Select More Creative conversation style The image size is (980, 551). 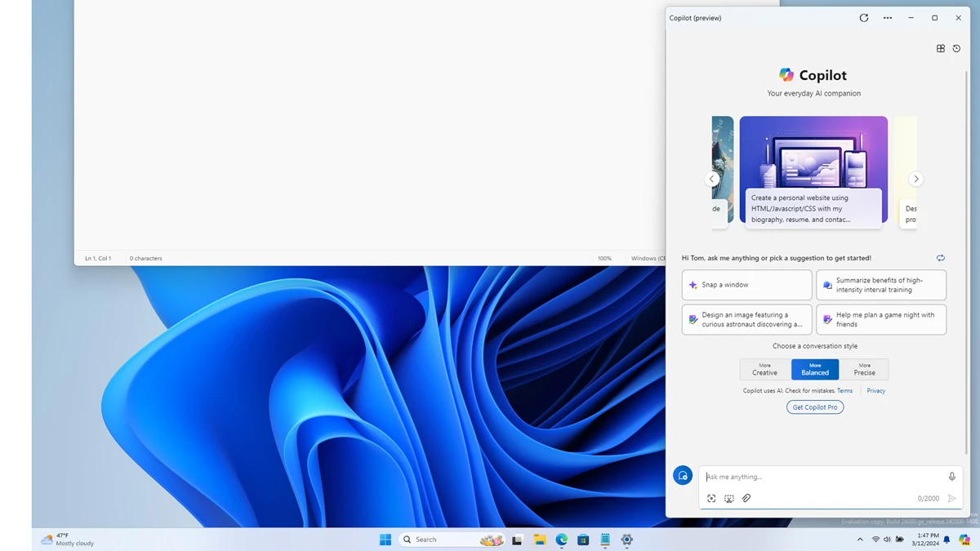(x=765, y=369)
